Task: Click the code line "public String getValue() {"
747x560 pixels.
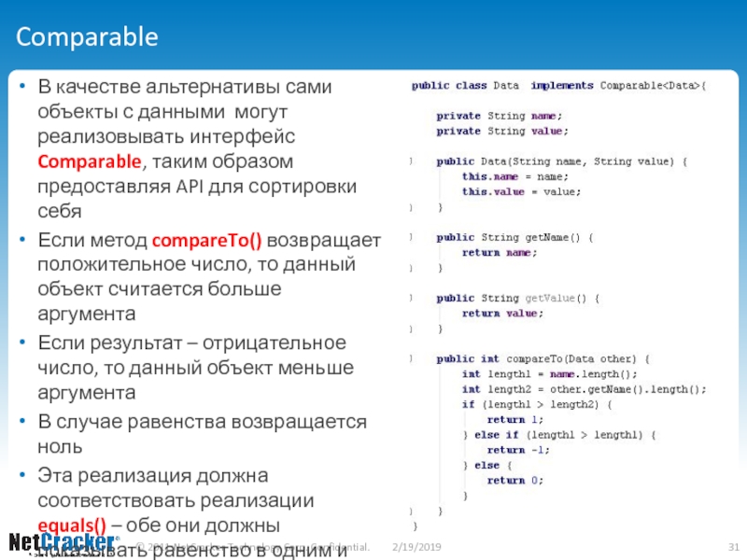Action: click(518, 298)
